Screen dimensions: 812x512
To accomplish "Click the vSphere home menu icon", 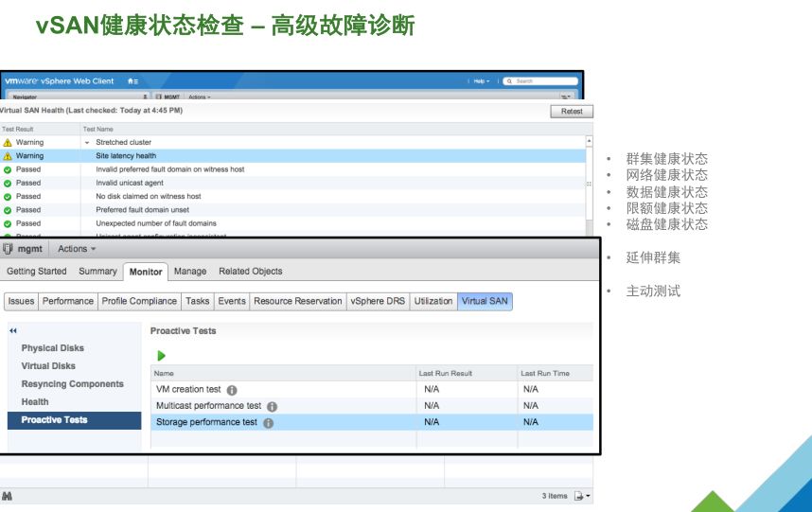I will 132,81.
